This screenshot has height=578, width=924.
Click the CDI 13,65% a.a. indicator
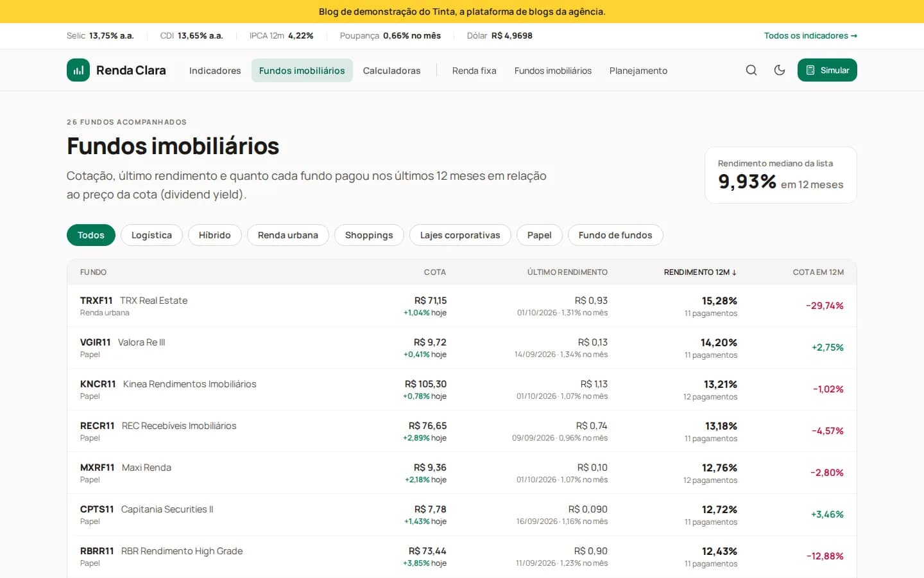[x=192, y=36]
